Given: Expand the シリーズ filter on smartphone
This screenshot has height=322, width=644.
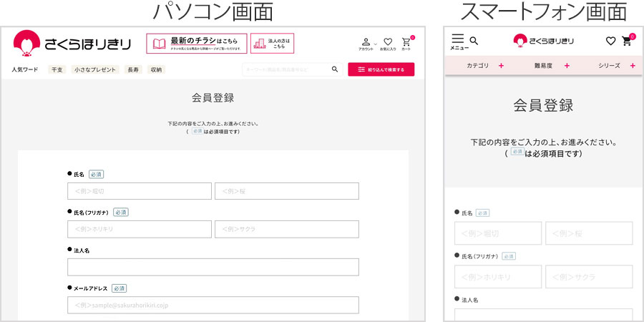Looking at the screenshot, I should (x=615, y=66).
